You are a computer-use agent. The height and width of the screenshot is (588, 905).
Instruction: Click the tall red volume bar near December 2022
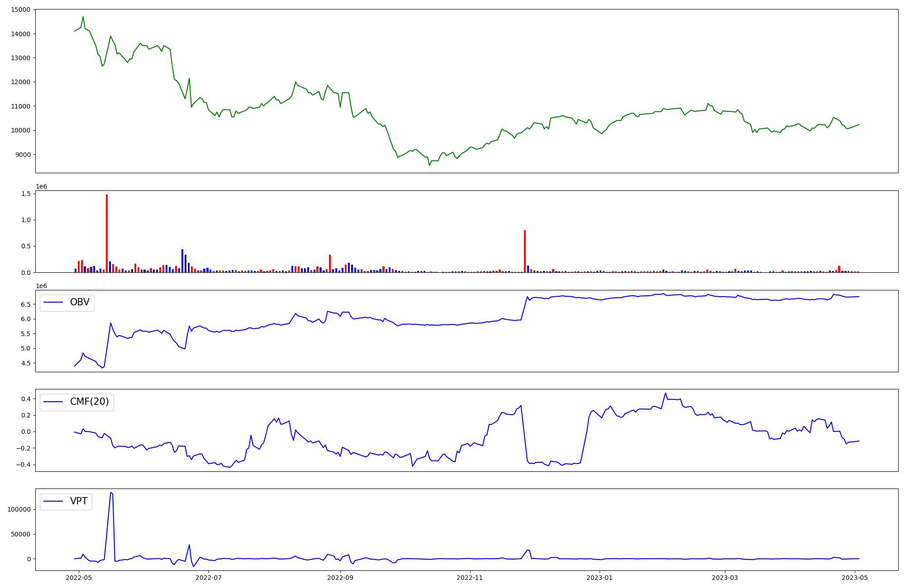coord(525,251)
